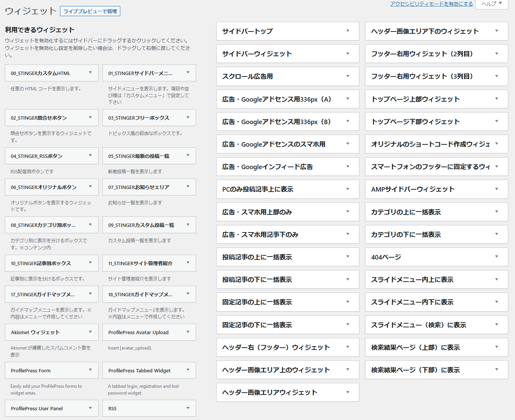Expand サイドバーウィジェット area arrow
The width and height of the screenshot is (515, 420).
347,54
